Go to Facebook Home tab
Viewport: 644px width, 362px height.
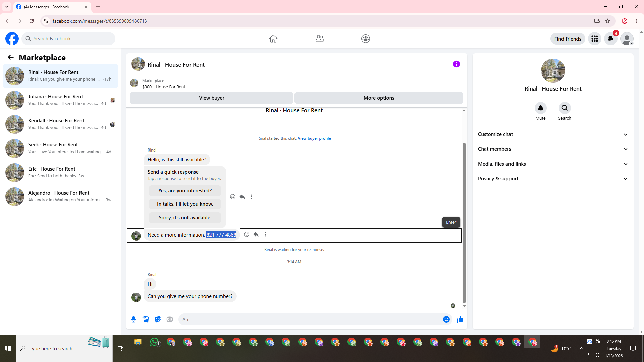tap(273, 39)
